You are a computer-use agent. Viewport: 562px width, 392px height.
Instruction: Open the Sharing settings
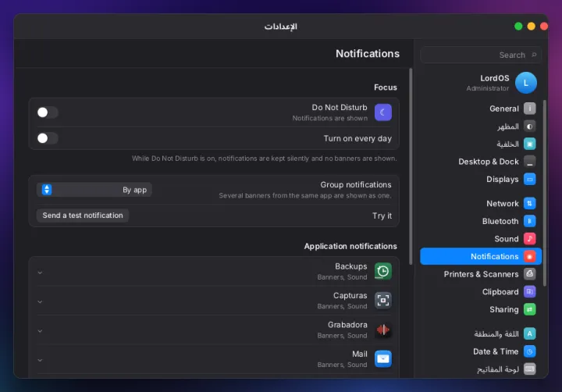pyautogui.click(x=481, y=309)
